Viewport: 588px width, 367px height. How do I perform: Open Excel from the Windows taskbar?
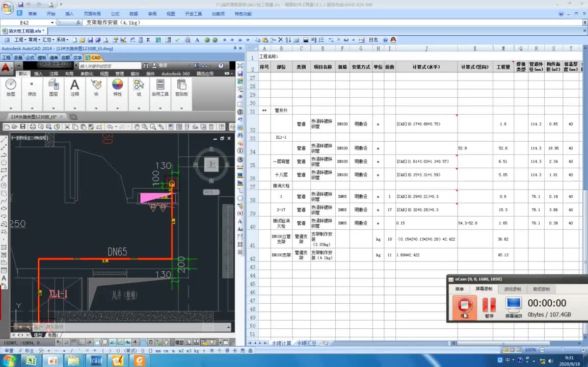tap(31, 360)
